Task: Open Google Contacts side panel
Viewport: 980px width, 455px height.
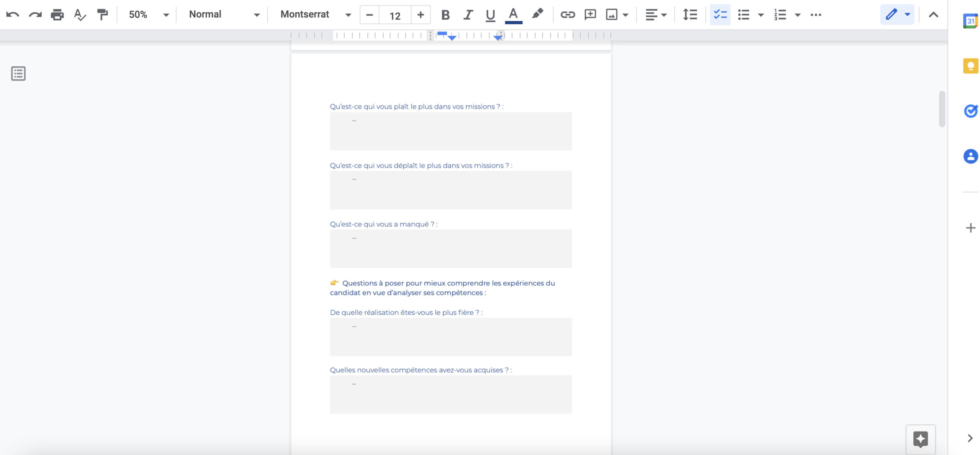Action: click(x=970, y=156)
